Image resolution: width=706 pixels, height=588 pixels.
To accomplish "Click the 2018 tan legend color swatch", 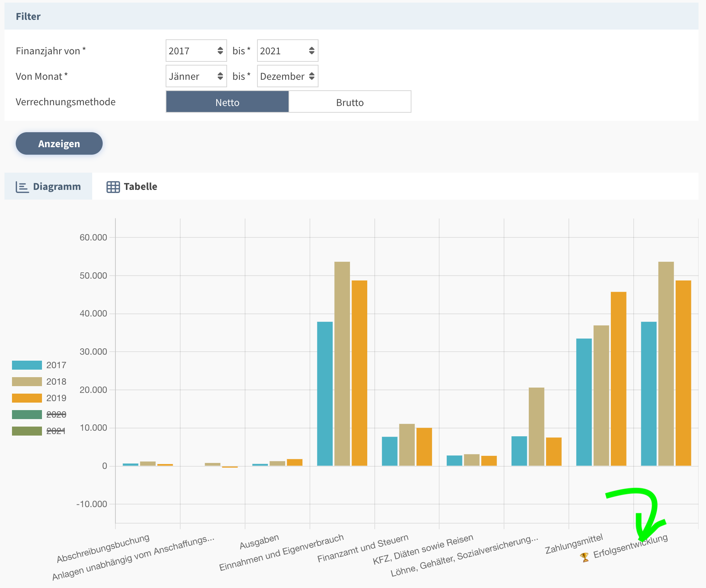I will [27, 382].
